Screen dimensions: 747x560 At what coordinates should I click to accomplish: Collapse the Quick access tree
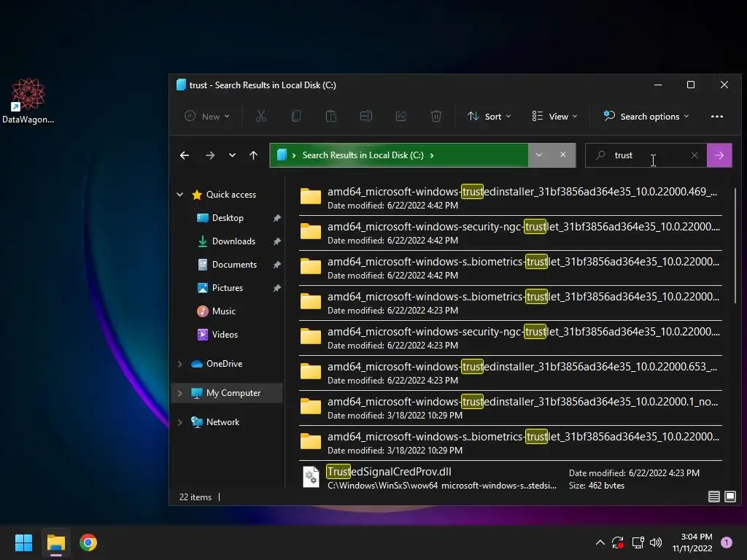click(180, 195)
